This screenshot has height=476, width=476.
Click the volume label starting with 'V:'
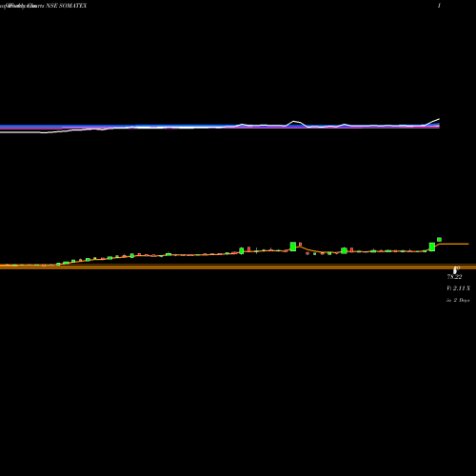[458, 288]
